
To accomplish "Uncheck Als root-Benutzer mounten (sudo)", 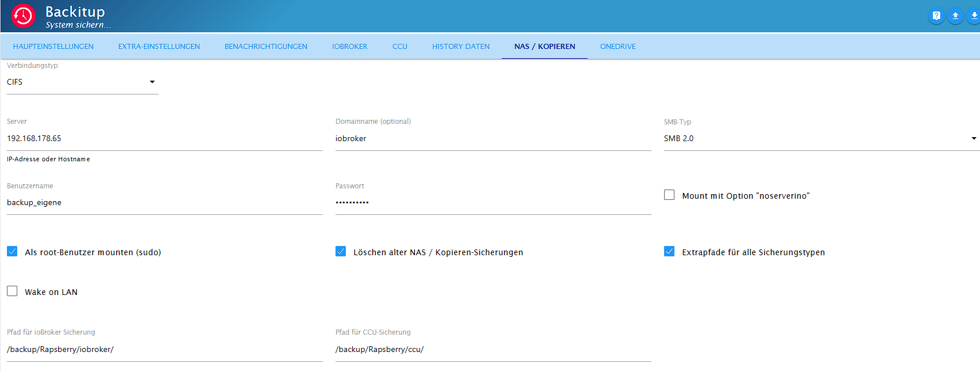I will click(12, 252).
